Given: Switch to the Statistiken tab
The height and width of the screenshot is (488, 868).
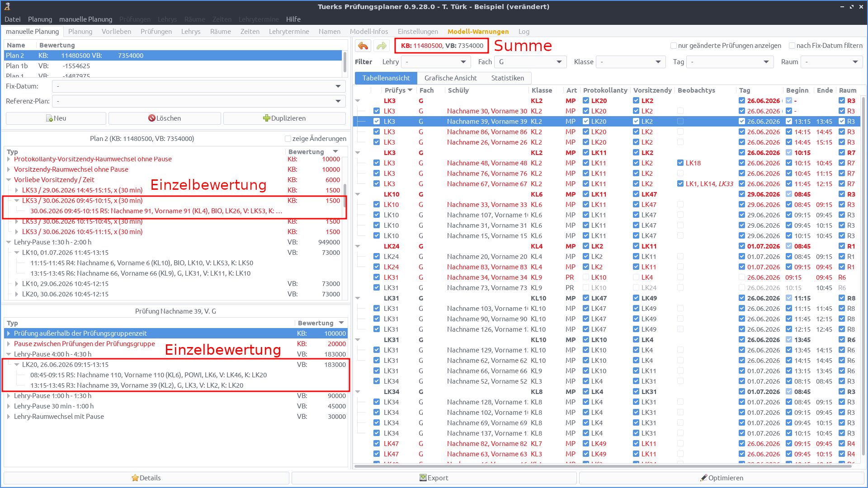Looking at the screenshot, I should tap(507, 78).
